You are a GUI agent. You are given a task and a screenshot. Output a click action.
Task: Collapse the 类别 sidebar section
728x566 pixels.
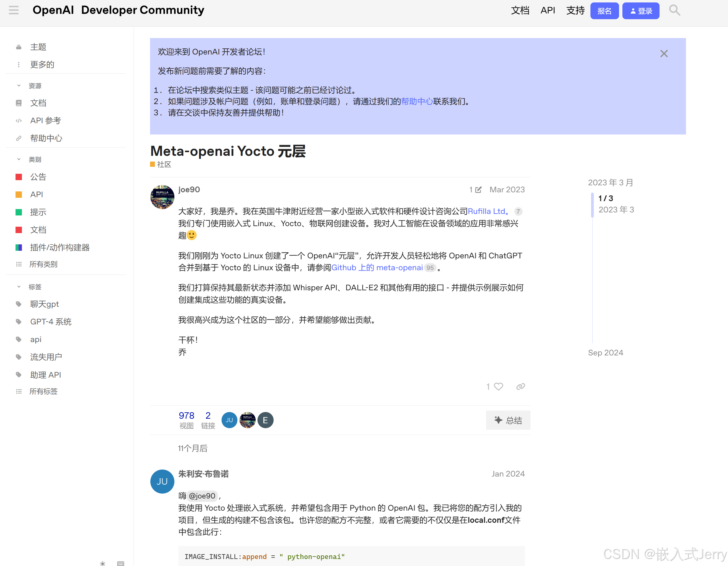(x=19, y=159)
